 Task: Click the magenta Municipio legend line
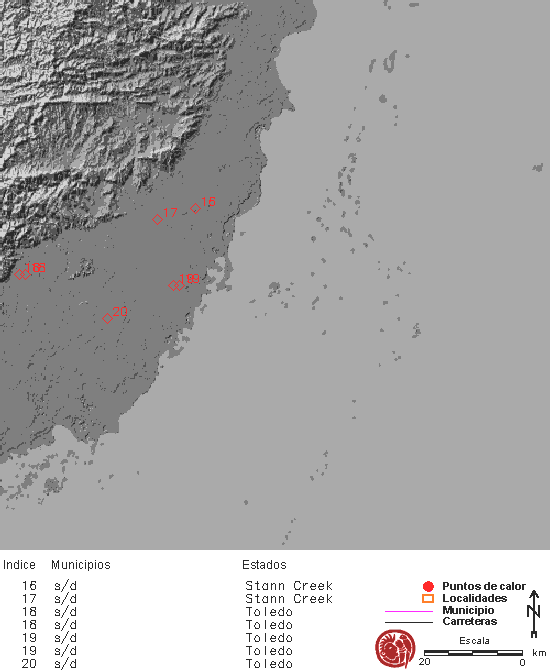click(409, 611)
